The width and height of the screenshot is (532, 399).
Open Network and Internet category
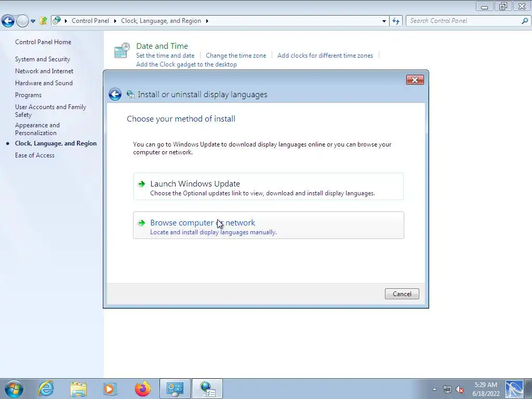[44, 71]
